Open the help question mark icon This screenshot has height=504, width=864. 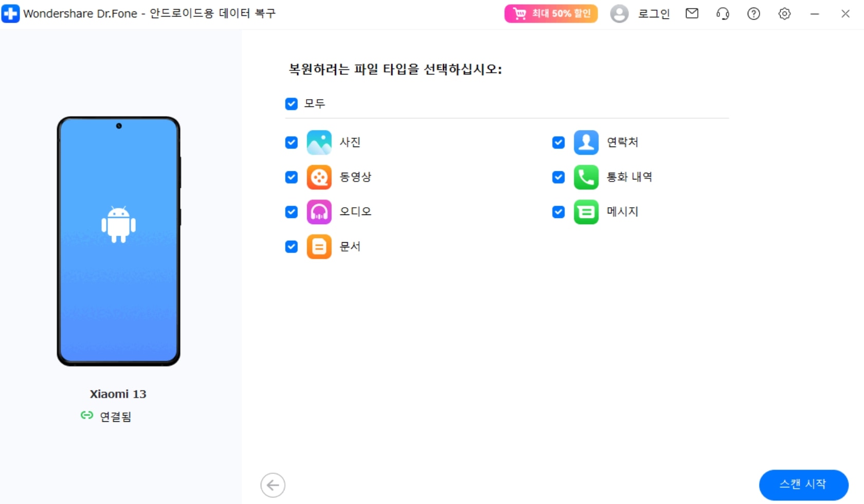click(x=753, y=14)
